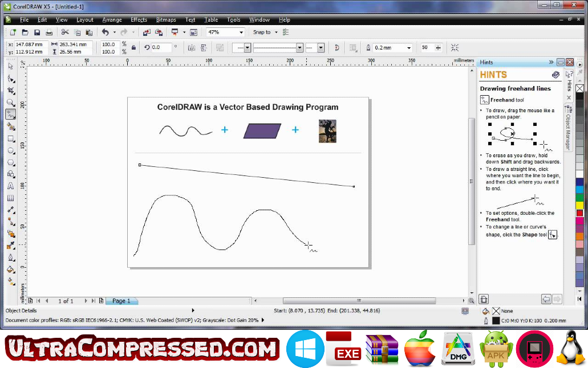
Task: Click the Cut scissors icon
Action: (65, 32)
